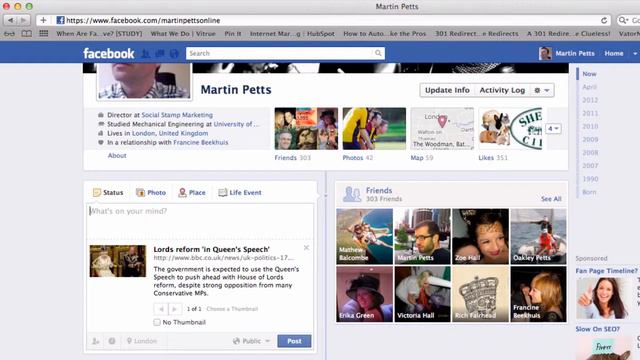
Task: Click the plus add bookmark button
Action: point(43,20)
